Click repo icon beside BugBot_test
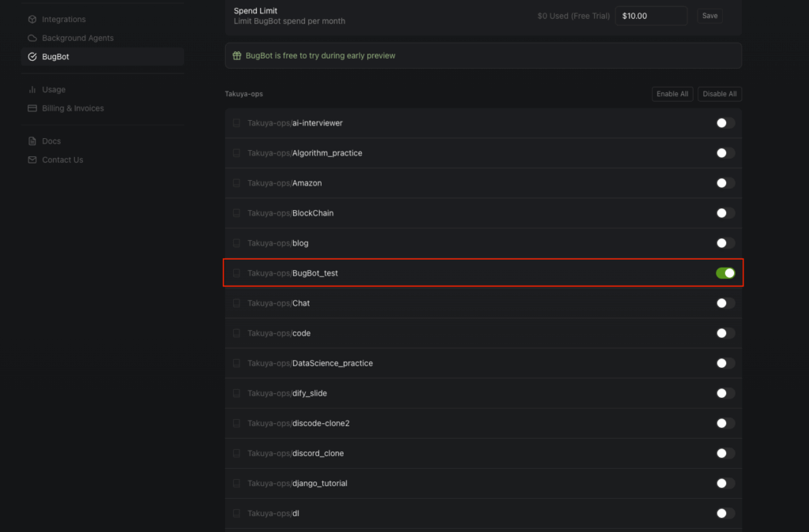809x532 pixels. [x=236, y=273]
